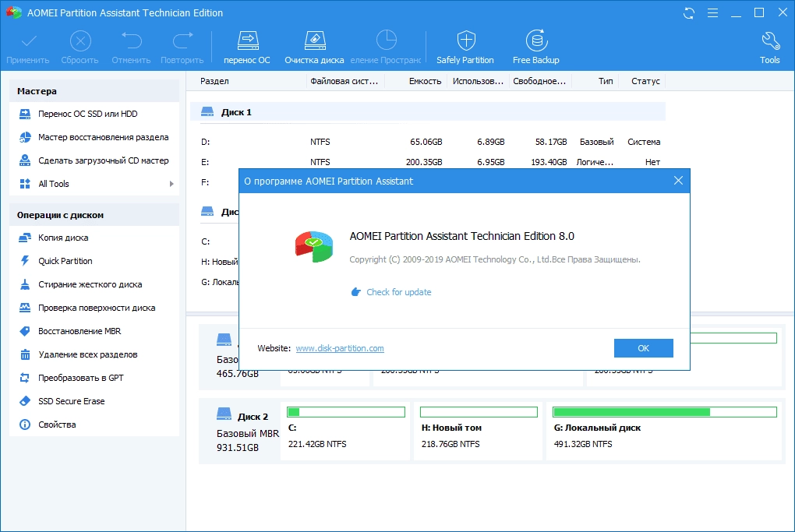Select partition F: in the list

tap(205, 182)
